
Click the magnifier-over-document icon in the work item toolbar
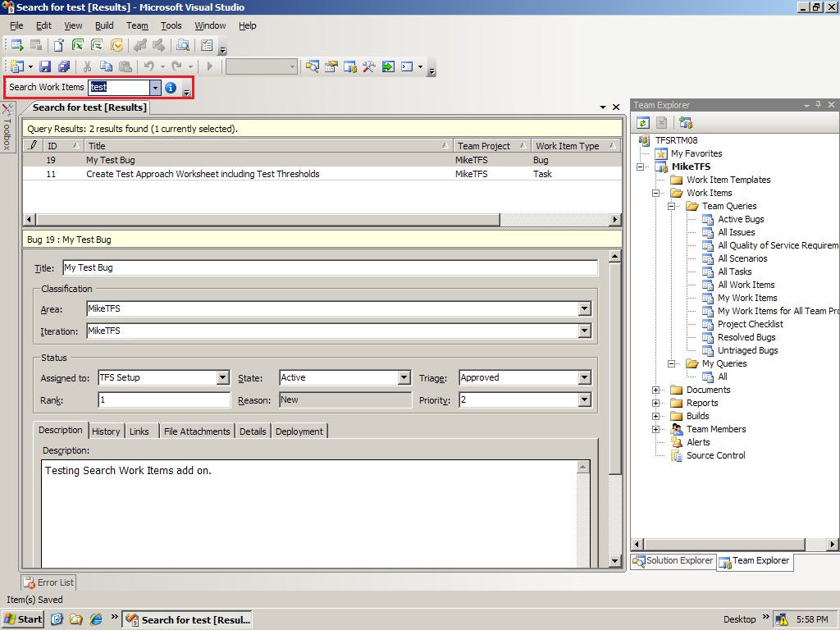(x=183, y=46)
